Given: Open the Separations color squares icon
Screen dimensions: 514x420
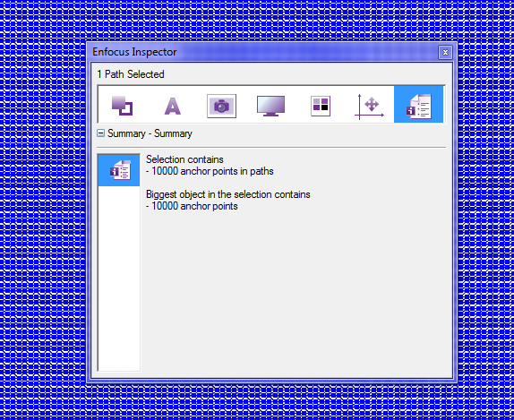Looking at the screenshot, I should tap(321, 106).
